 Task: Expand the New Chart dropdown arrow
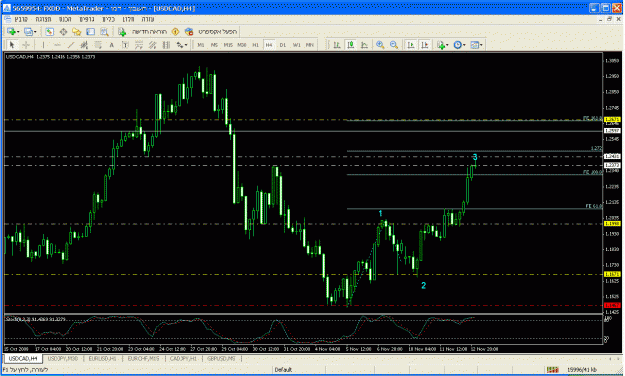18,32
